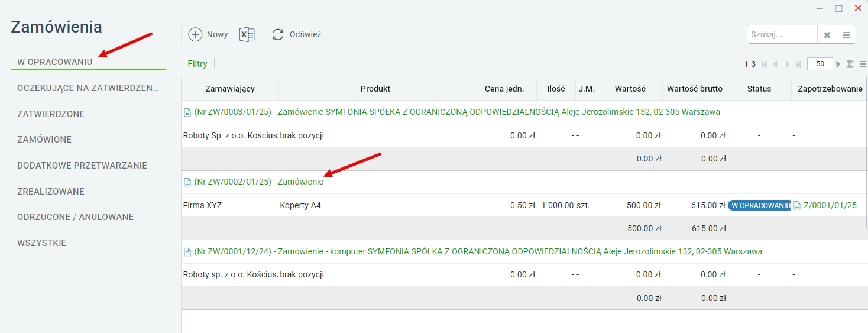The width and height of the screenshot is (868, 333).
Task: Click the Nowy plus icon
Action: click(x=195, y=34)
